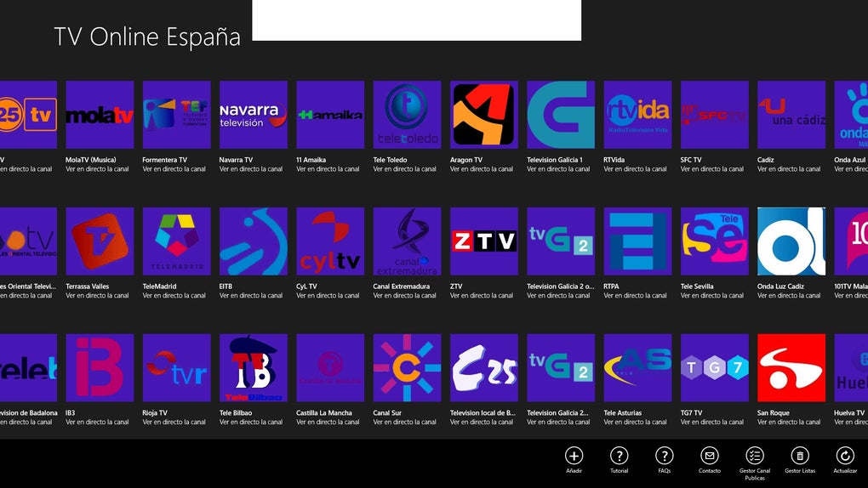Image resolution: width=868 pixels, height=488 pixels.
Task: Open the Formentera TV channel tile
Action: pos(177,115)
